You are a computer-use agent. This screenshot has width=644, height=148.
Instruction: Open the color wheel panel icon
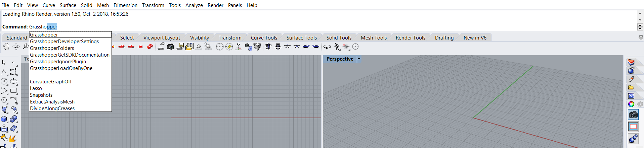[631, 104]
